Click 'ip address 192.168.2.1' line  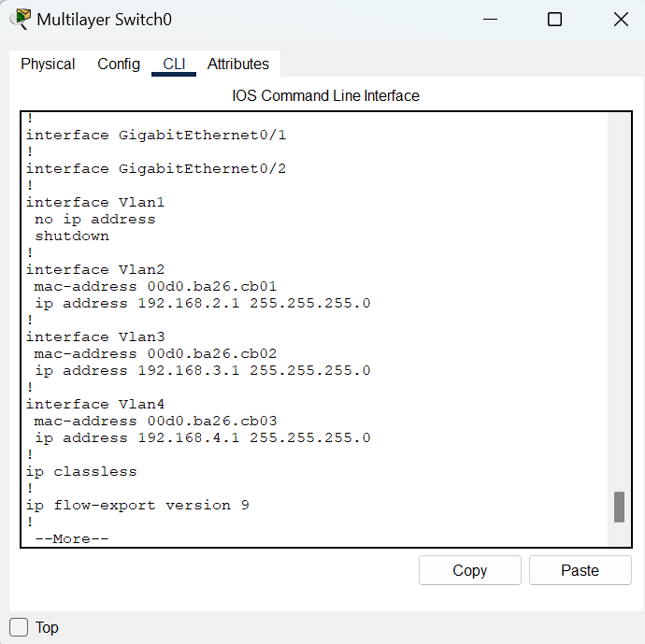[x=203, y=304]
